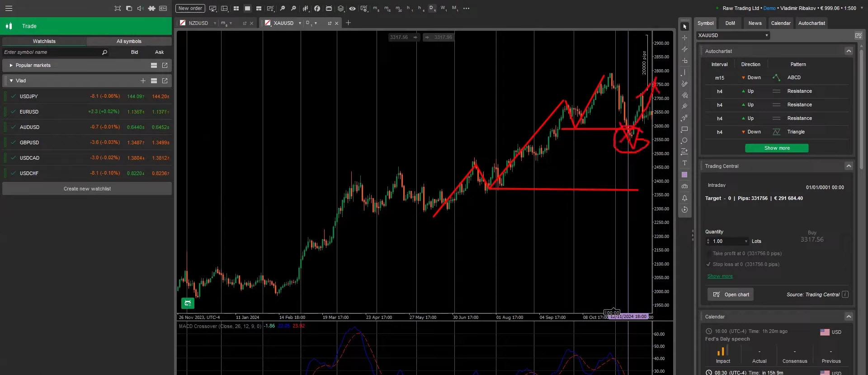Pick the purple drawing color swatch

pos(684,175)
